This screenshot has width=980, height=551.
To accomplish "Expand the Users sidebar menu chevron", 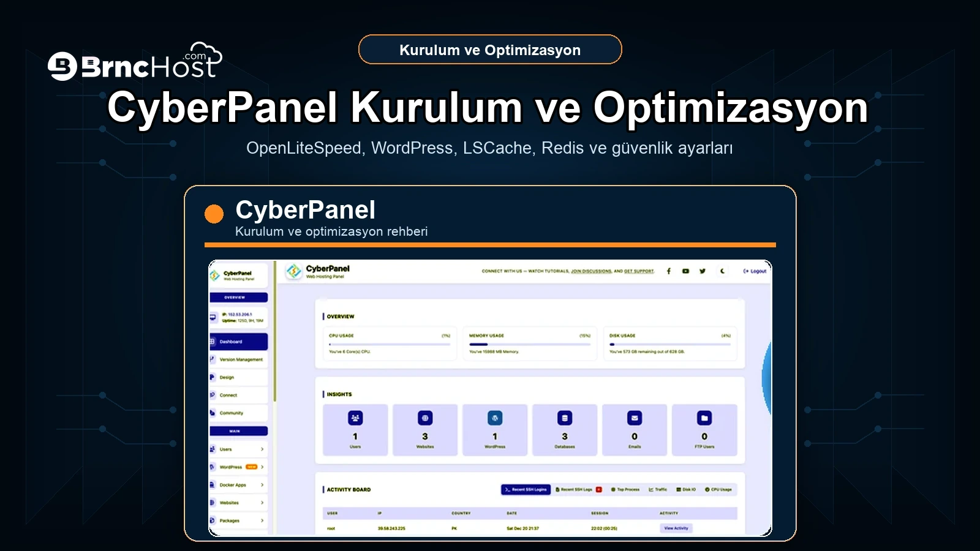I will point(262,449).
